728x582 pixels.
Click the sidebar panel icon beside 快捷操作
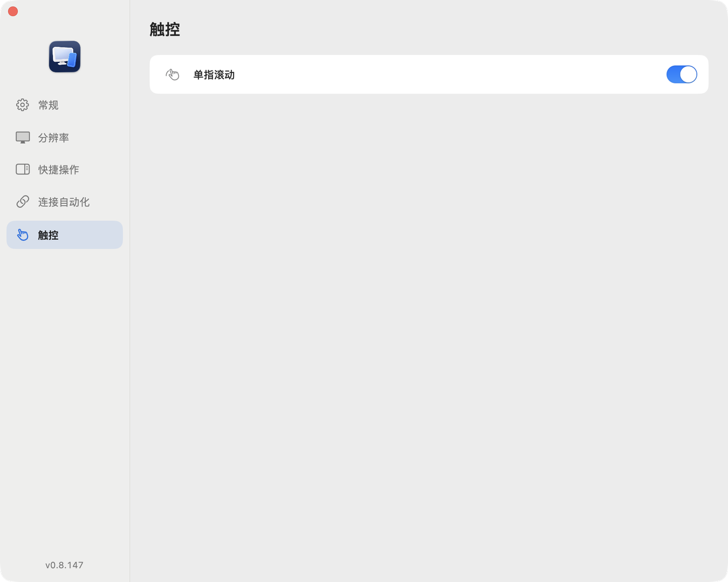coord(23,169)
